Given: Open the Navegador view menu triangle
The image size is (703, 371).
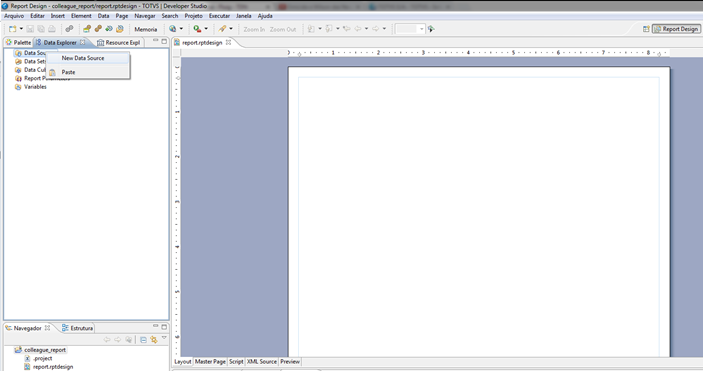Looking at the screenshot, I should pyautogui.click(x=164, y=338).
